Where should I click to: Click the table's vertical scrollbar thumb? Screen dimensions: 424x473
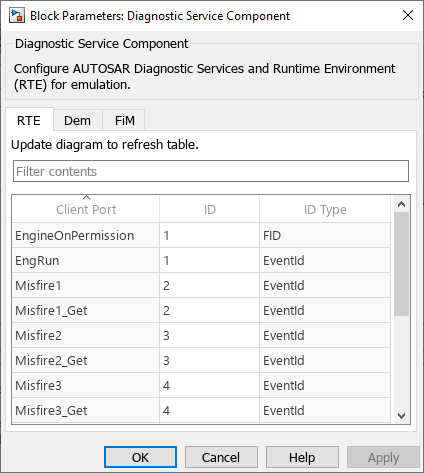pos(401,264)
